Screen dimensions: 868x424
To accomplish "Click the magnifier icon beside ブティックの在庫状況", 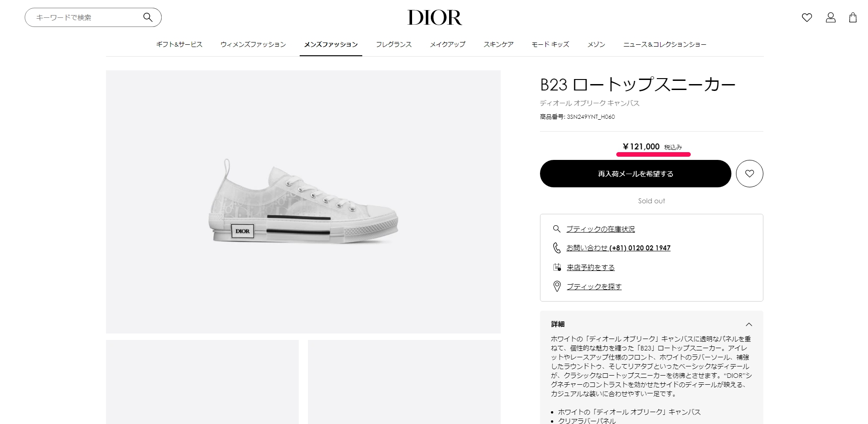I will point(556,229).
